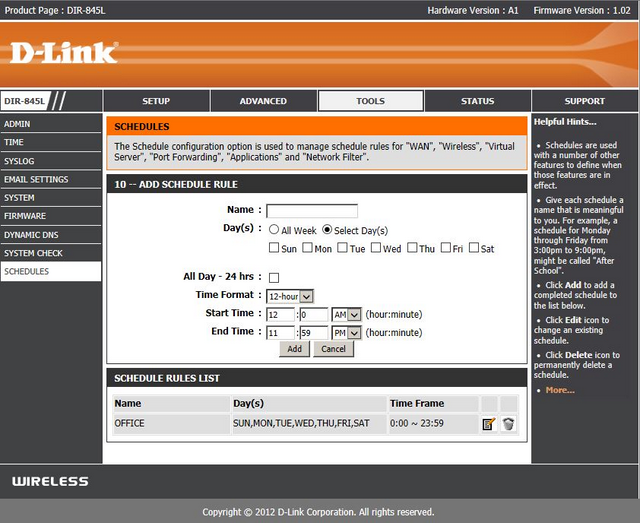
Task: Open EMAIL SETTINGS in sidebar
Action: 51,179
